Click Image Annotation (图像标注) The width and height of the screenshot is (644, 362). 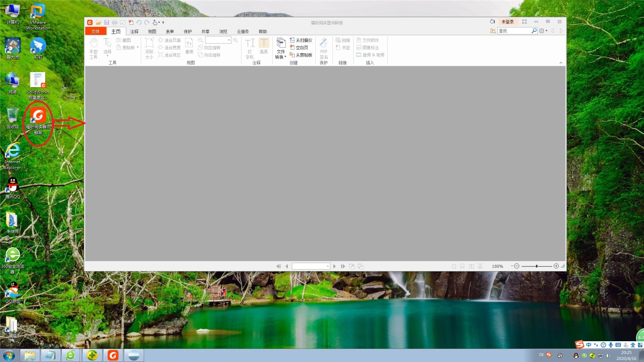tap(367, 48)
